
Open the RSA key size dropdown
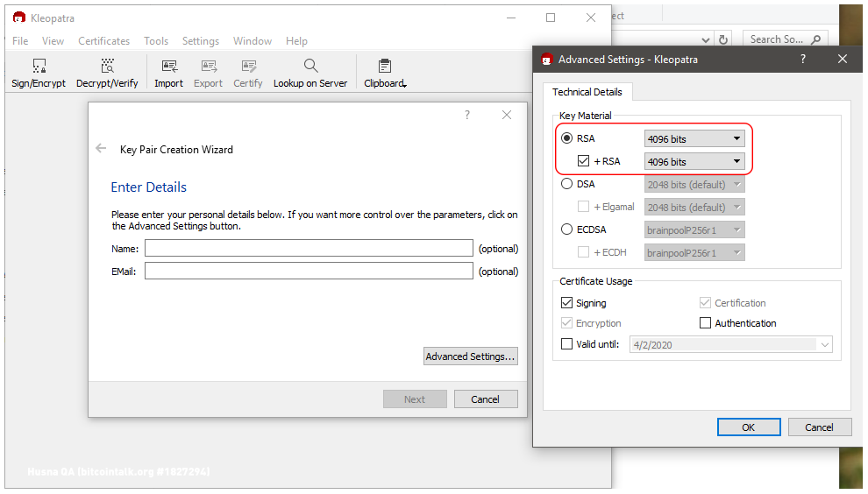(x=694, y=139)
